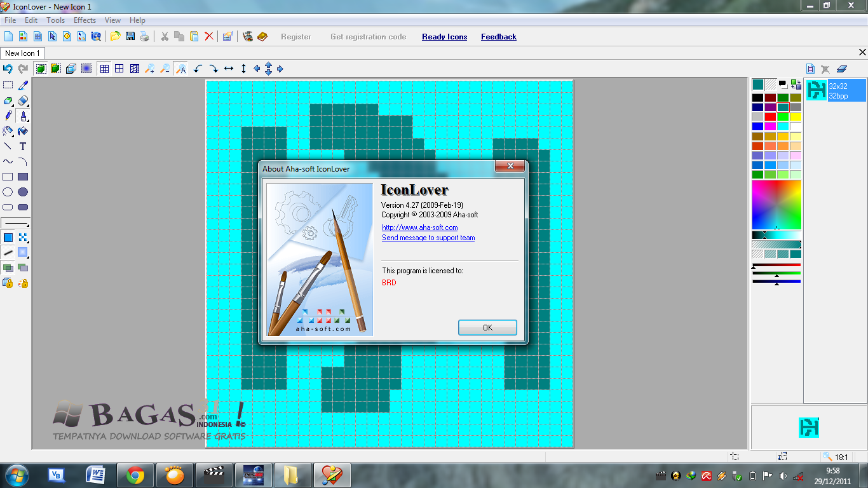This screenshot has width=868, height=488.
Task: Open the Ready Icons link
Action: point(444,37)
